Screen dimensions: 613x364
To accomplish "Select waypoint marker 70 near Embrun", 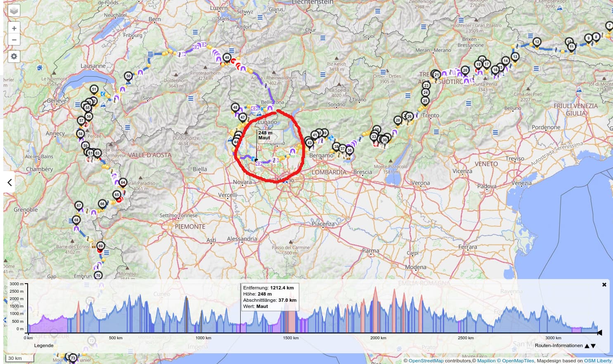I will (x=98, y=275).
